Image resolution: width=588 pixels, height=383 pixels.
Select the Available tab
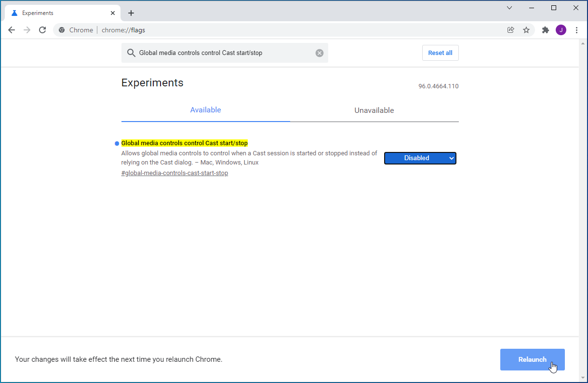coord(205,110)
